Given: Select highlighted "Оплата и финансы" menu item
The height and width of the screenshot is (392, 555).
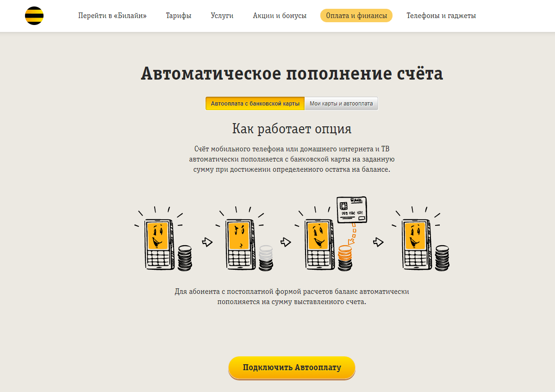Looking at the screenshot, I should coord(356,16).
